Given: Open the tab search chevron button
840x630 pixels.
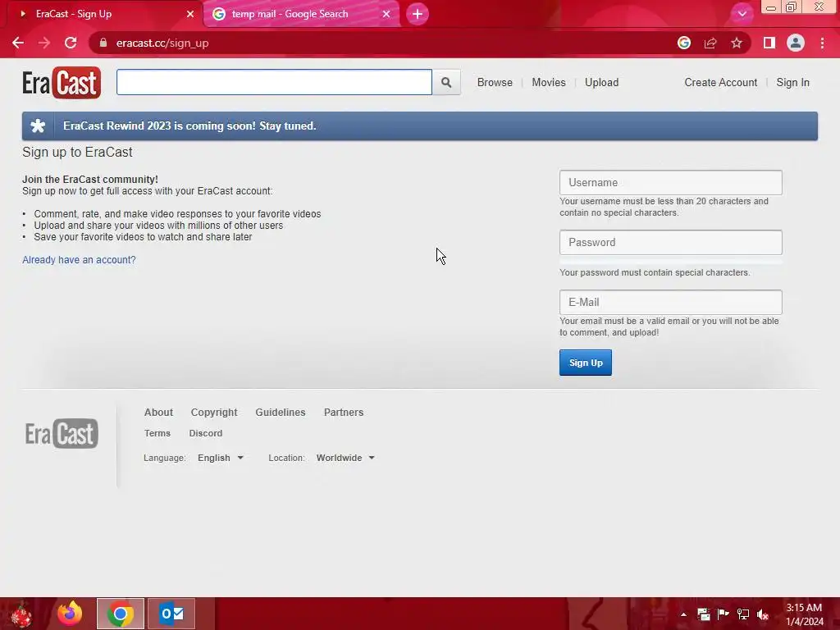Looking at the screenshot, I should [742, 14].
